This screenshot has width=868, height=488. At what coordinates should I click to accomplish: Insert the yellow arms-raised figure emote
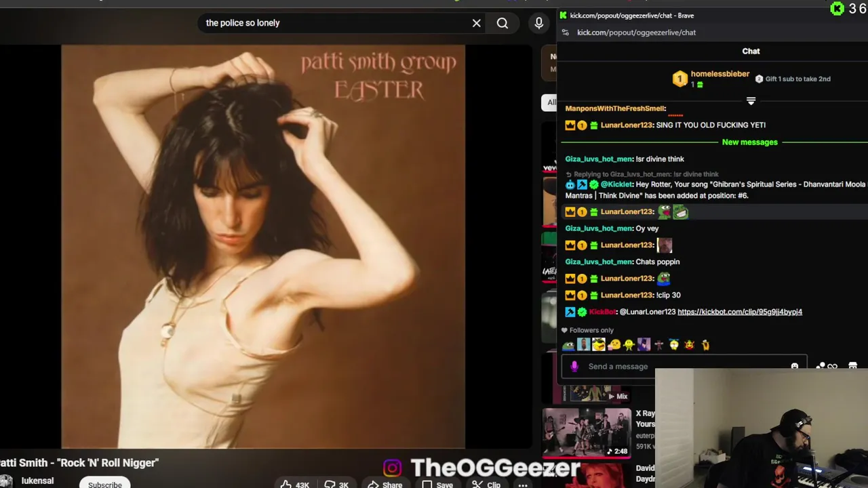tap(705, 345)
